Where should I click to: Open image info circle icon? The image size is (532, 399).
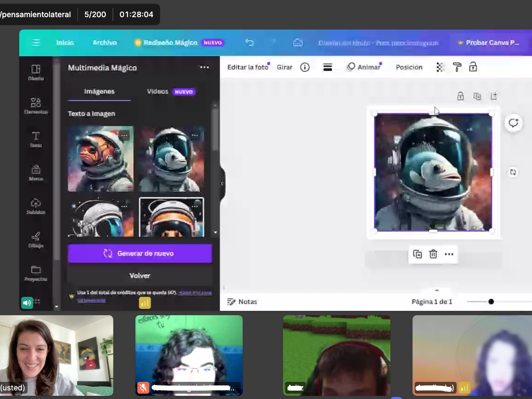coord(305,67)
